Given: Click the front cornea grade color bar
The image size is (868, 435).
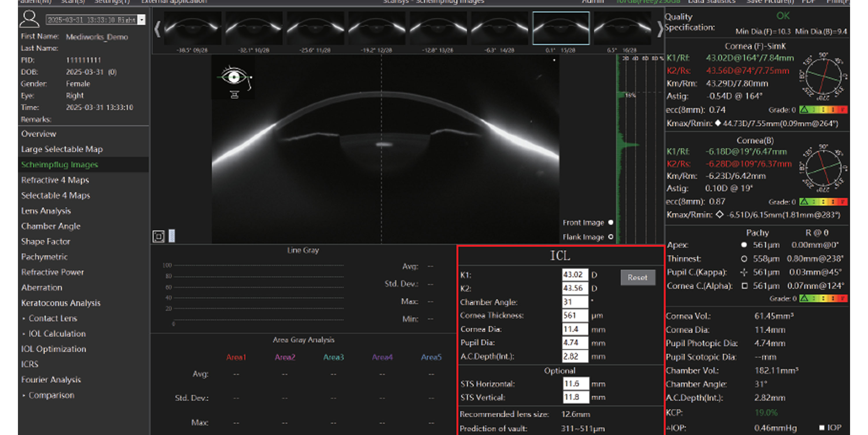Looking at the screenshot, I should (823, 110).
